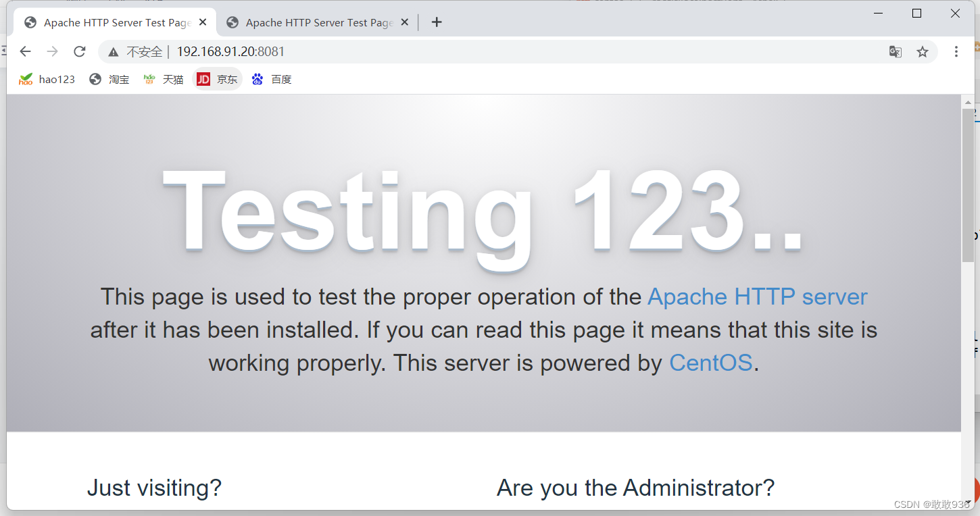This screenshot has width=980, height=516.
Task: Open the Google Translate page icon
Action: click(x=896, y=52)
